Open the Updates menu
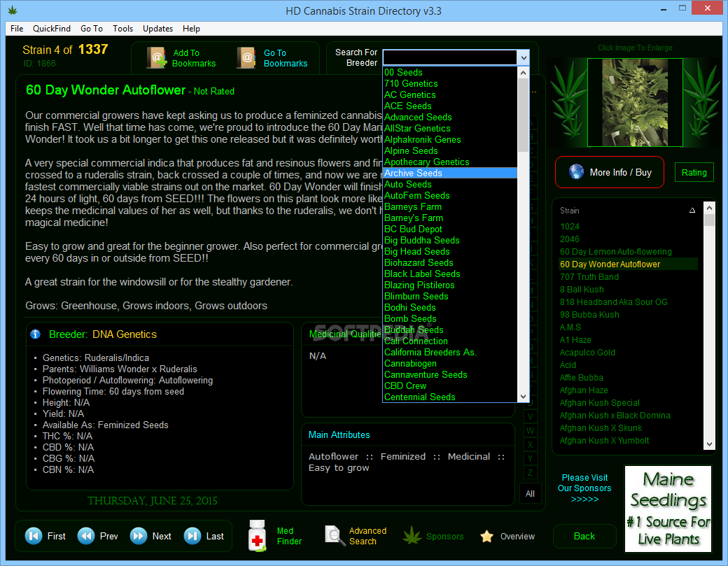This screenshot has width=728, height=566. pos(157,28)
